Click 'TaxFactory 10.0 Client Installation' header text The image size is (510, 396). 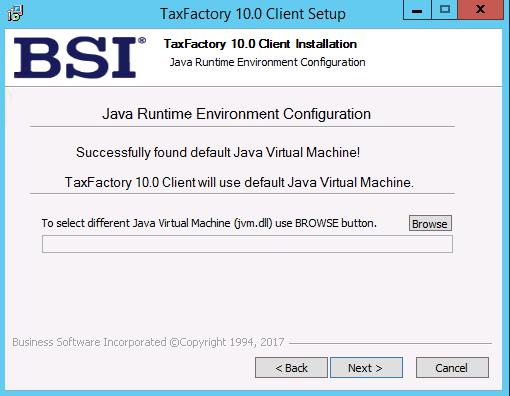click(260, 44)
